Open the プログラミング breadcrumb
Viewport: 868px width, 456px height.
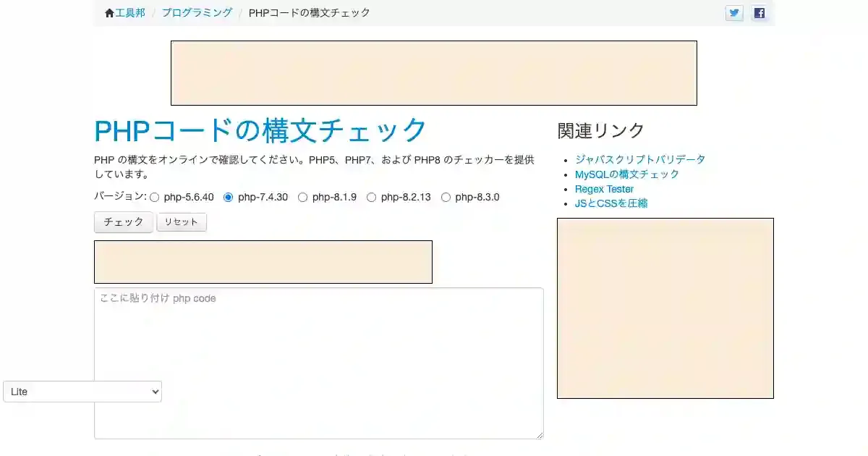coord(197,13)
